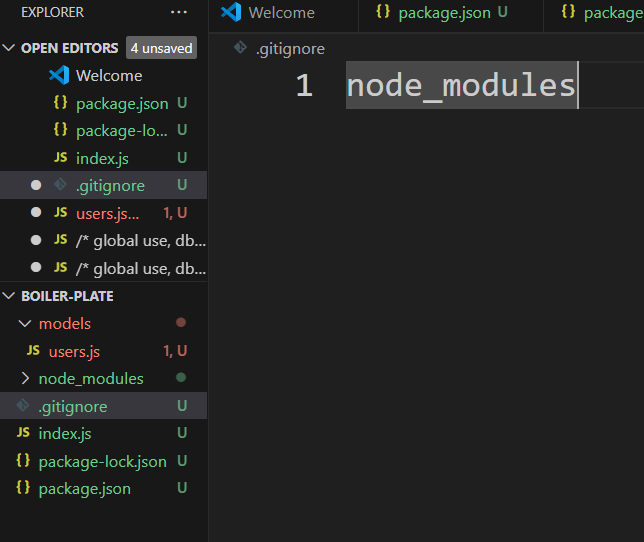
Task: Open index.js in BOILER-PLATE tree
Action: point(65,434)
